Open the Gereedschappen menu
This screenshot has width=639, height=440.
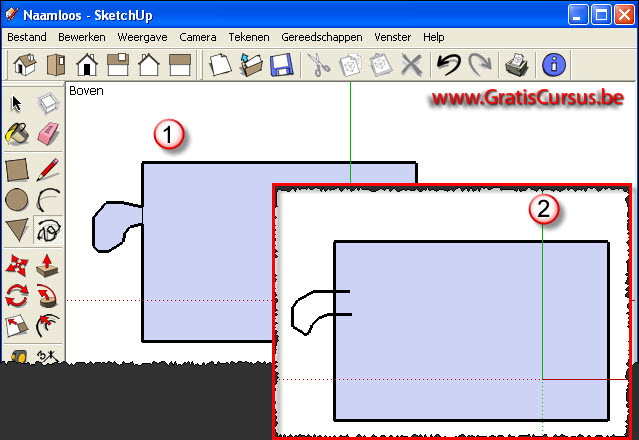322,37
